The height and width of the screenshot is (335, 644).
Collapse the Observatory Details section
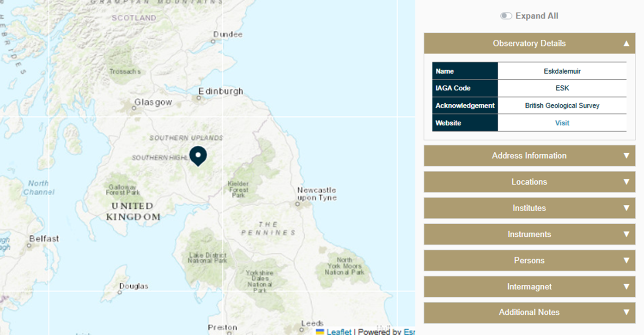tap(529, 43)
